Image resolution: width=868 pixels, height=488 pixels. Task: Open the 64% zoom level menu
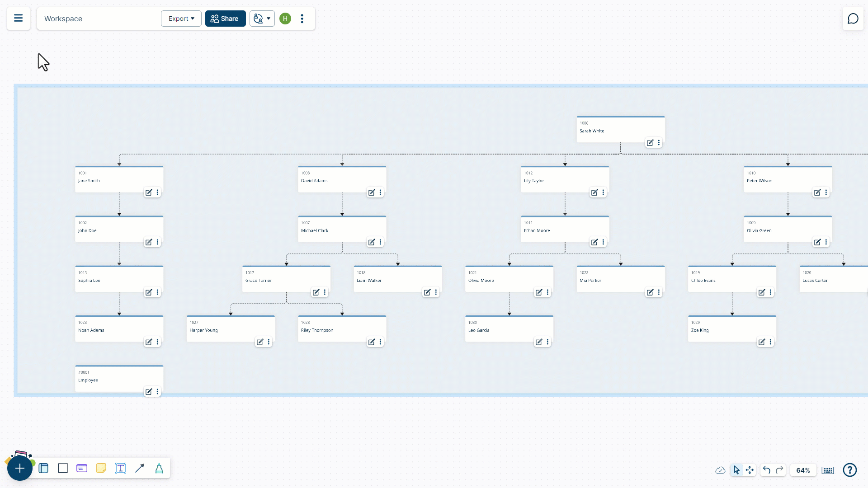click(803, 470)
